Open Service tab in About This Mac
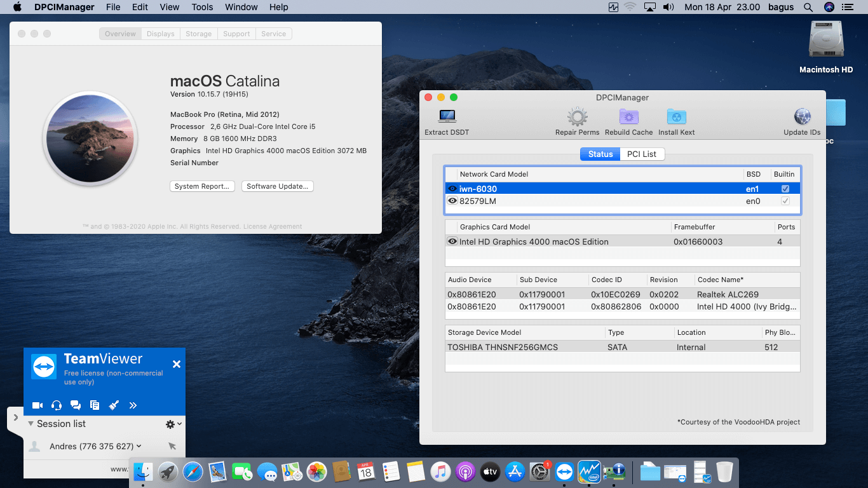 tap(273, 34)
